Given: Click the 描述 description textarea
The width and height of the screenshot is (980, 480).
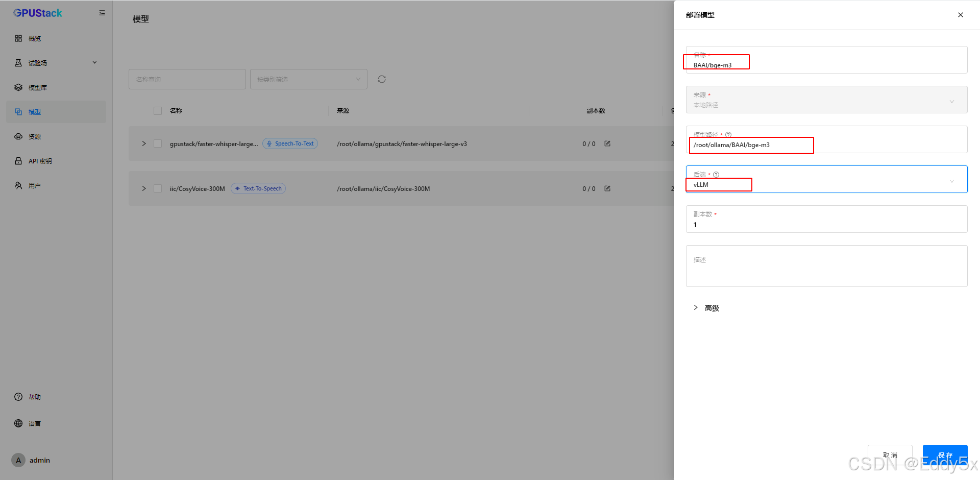Looking at the screenshot, I should (x=826, y=266).
